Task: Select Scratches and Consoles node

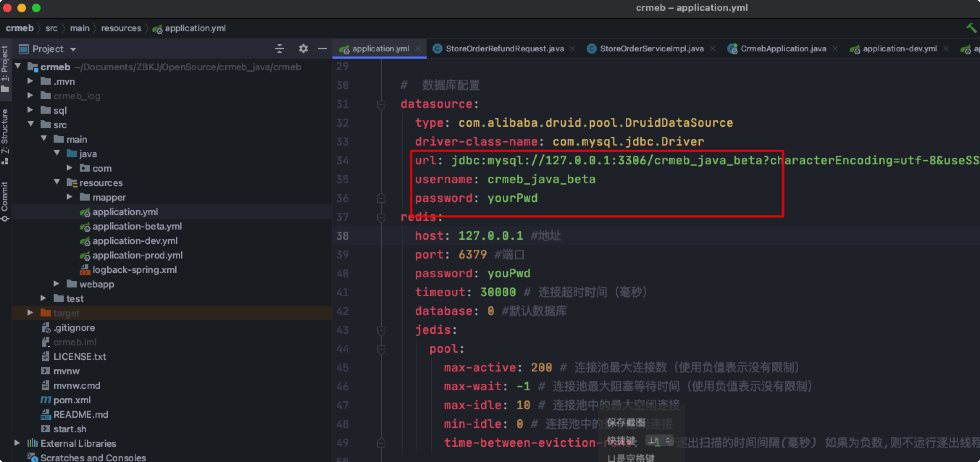Action: pos(93,457)
